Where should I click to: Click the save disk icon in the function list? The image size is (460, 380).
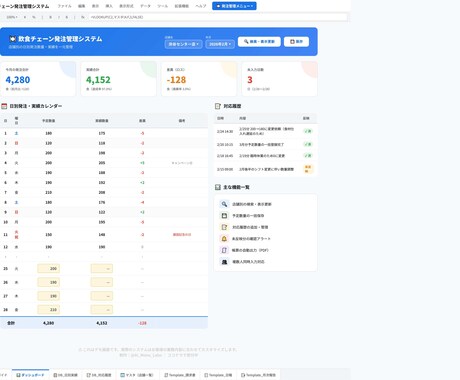coord(224,216)
